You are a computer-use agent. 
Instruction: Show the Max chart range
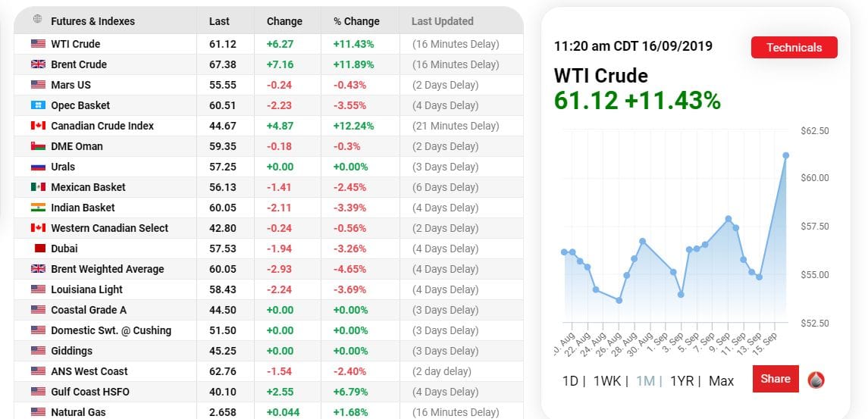point(721,381)
